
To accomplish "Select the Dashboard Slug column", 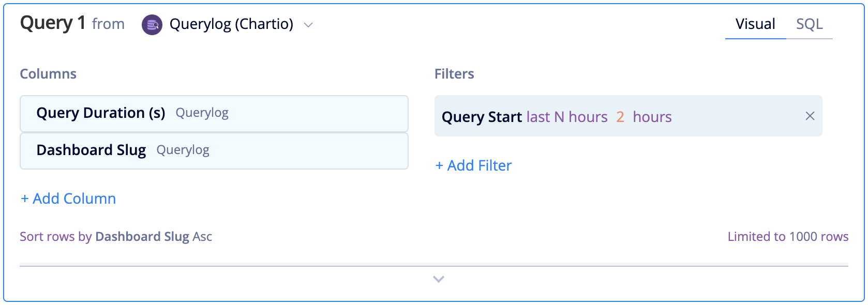I will tap(214, 151).
